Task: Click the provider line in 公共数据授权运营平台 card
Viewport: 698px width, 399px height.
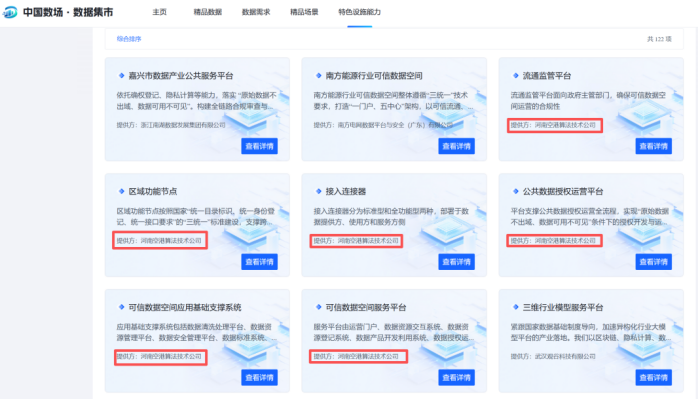Action: point(553,240)
